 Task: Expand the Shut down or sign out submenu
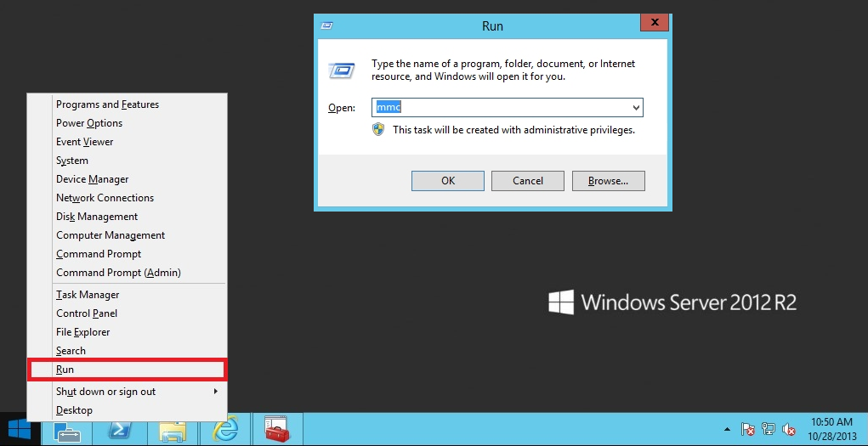(x=215, y=392)
